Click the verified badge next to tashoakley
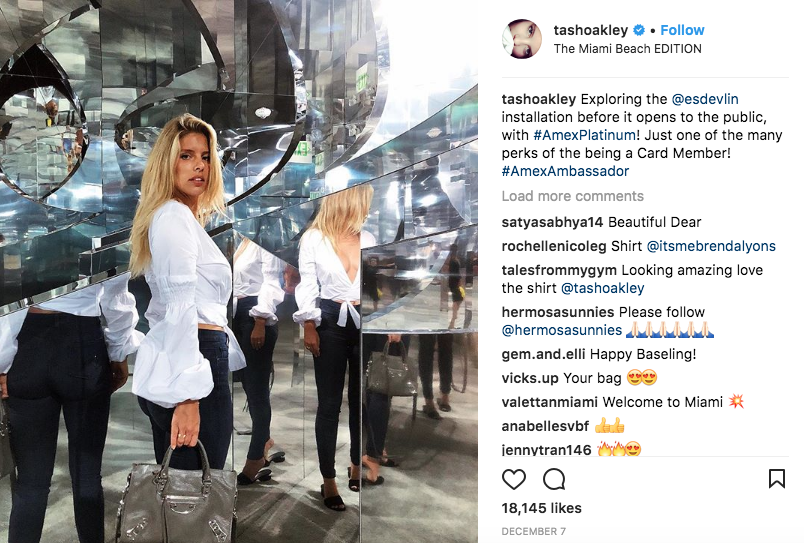The width and height of the screenshot is (804, 543). [639, 30]
